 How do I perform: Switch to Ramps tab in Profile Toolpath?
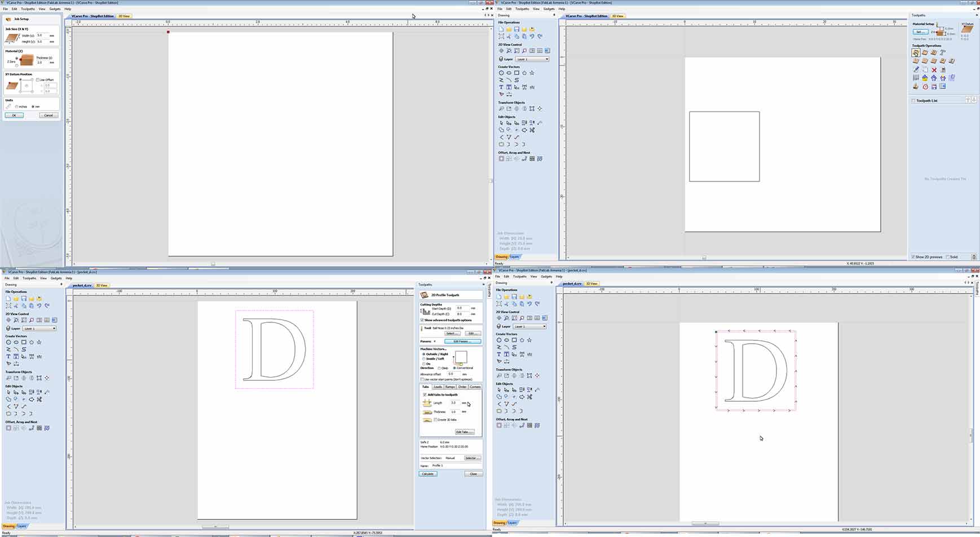450,387
